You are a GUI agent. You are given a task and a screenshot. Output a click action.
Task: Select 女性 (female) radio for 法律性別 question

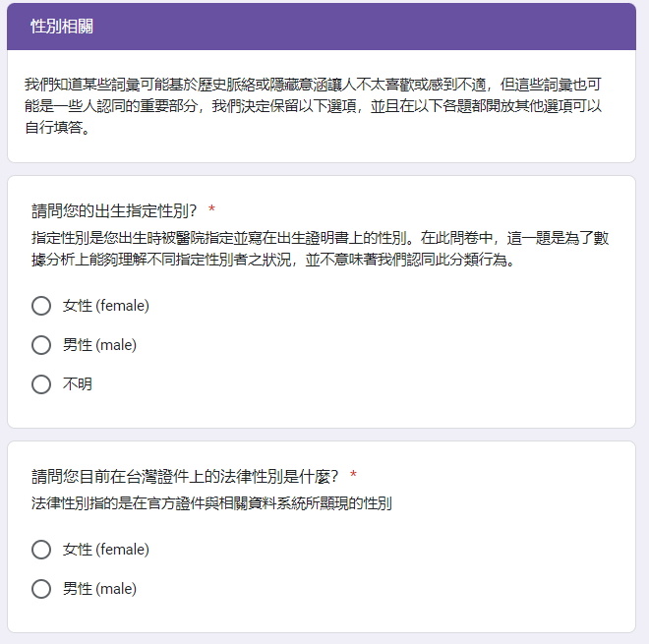(41, 550)
